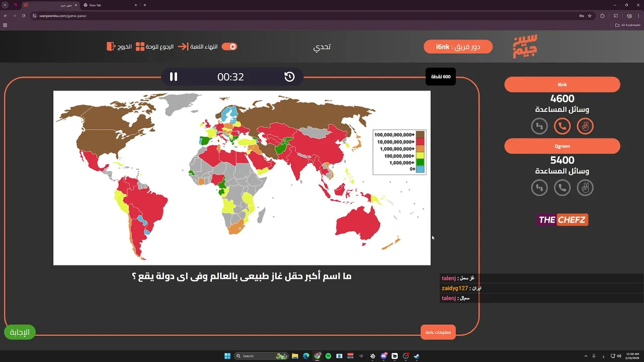Go back with browser back arrow
This screenshot has height=362, width=644.
tap(6, 16)
